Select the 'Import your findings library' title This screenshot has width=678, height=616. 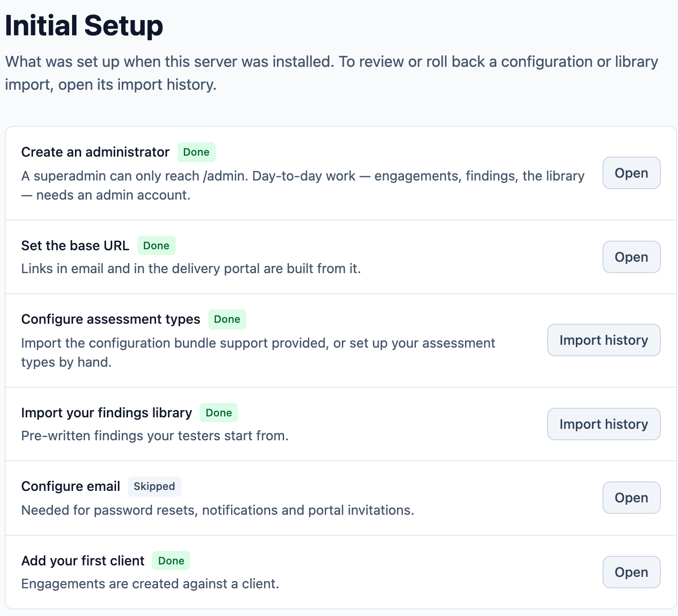[x=106, y=413]
